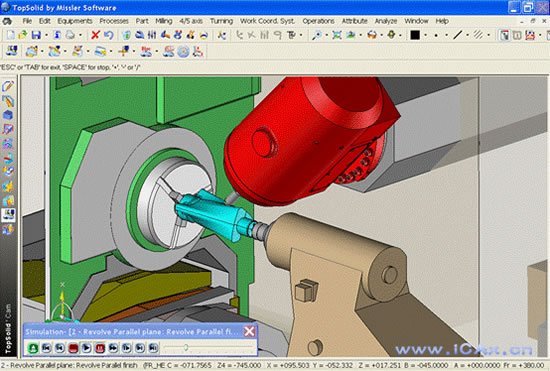This screenshot has height=371, width=550.
Task: Open the File menu
Action: click(27, 21)
